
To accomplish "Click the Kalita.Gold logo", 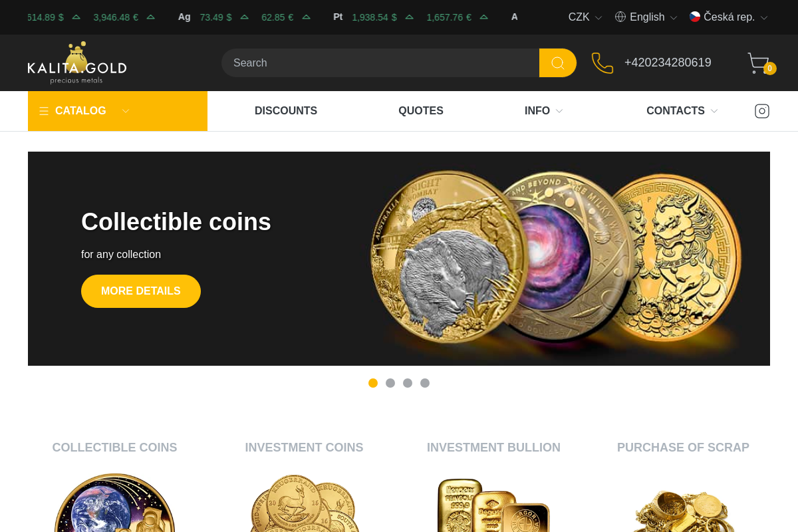I will [x=77, y=63].
